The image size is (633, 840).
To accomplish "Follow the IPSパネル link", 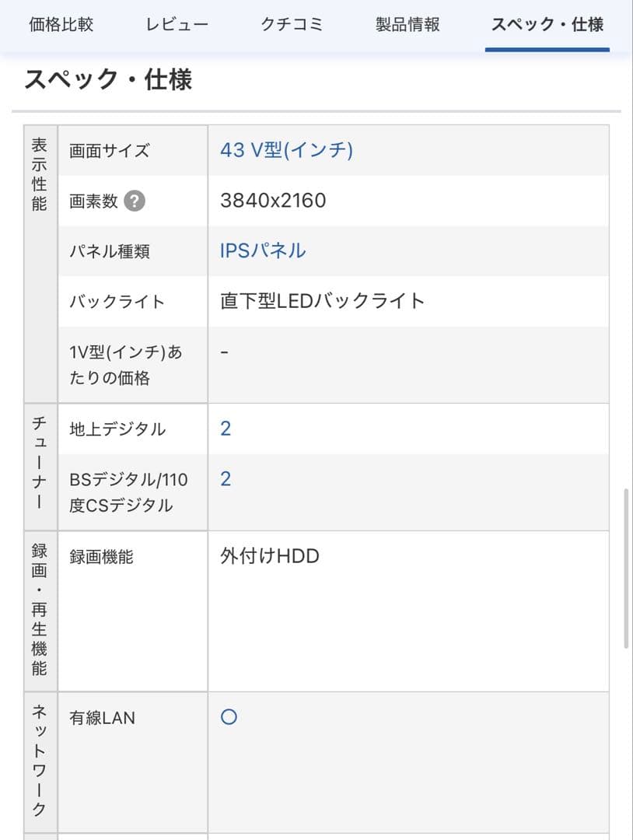I will click(x=263, y=250).
